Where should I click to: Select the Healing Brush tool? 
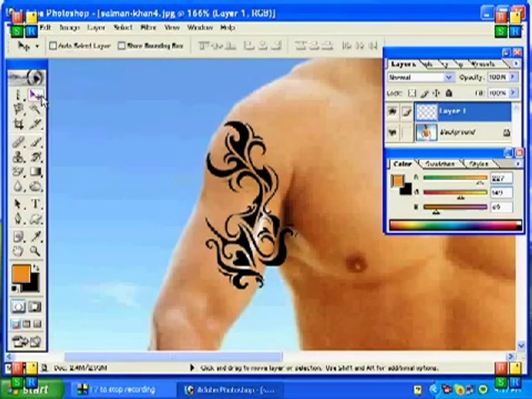tap(18, 142)
